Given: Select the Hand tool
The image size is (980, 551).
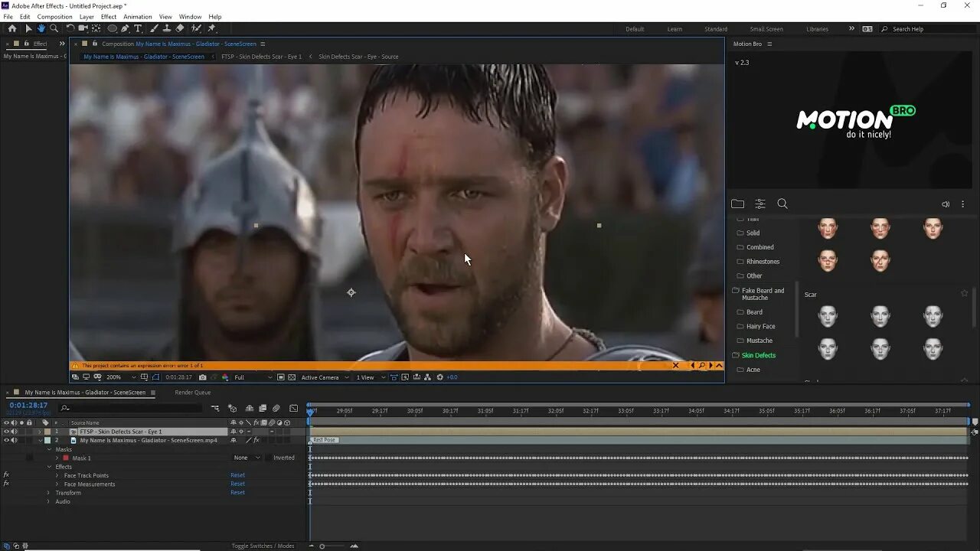Looking at the screenshot, I should pyautogui.click(x=41, y=28).
